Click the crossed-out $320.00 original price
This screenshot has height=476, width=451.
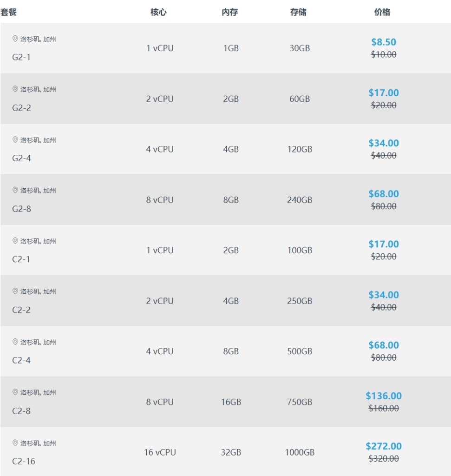coord(384,459)
